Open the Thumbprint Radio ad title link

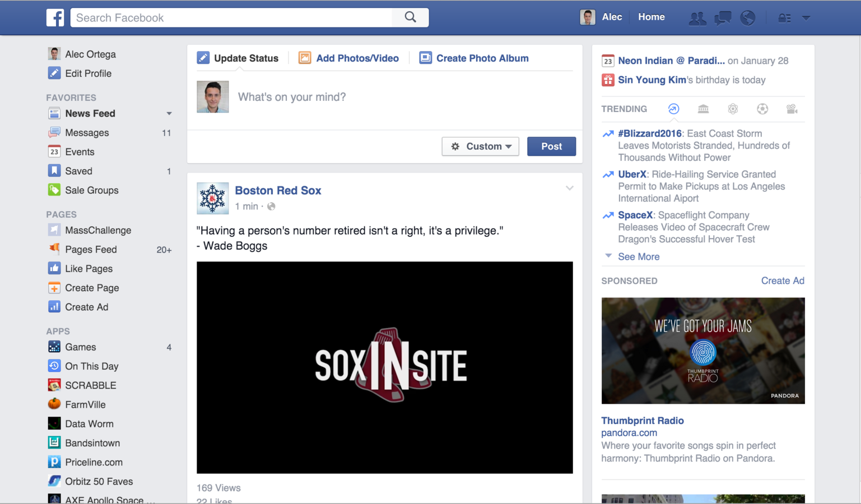pos(643,421)
